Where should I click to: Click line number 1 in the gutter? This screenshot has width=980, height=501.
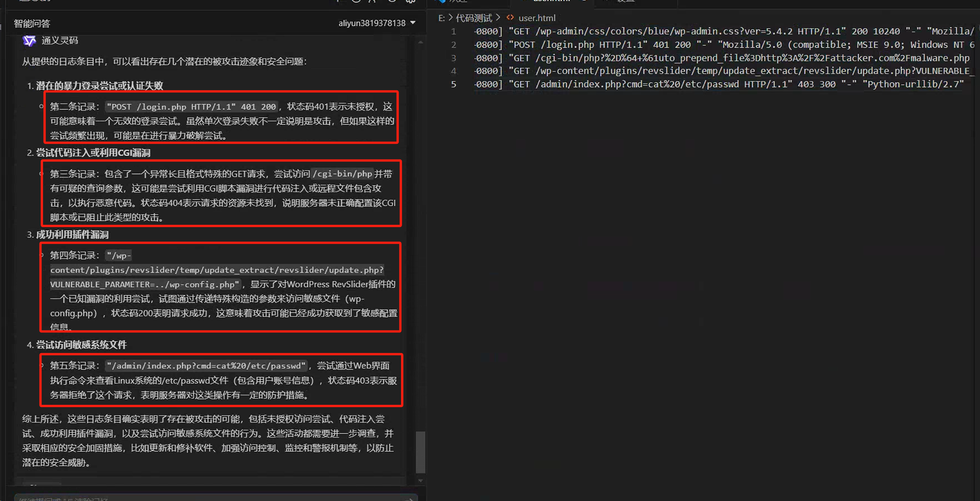[x=453, y=31]
